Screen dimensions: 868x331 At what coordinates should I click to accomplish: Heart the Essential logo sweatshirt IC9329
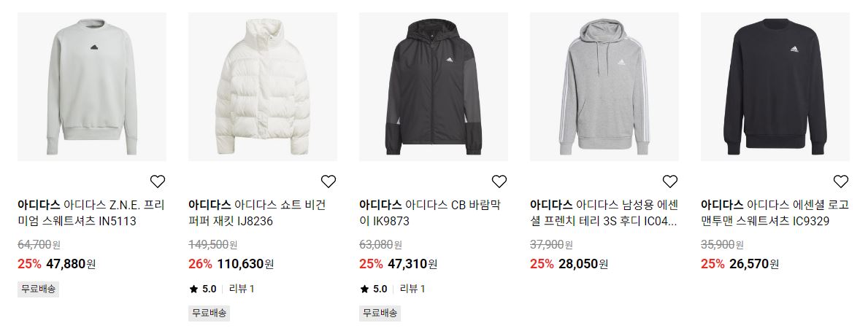click(841, 182)
